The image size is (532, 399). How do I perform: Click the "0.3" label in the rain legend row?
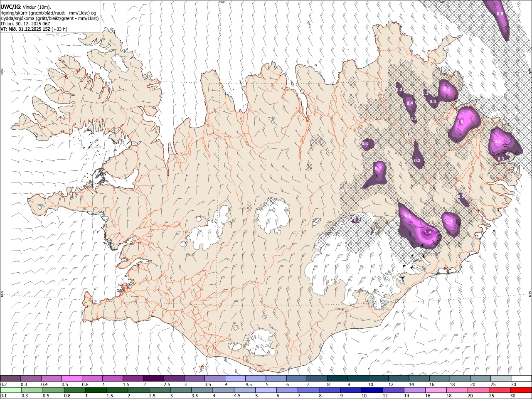[x=24, y=396]
